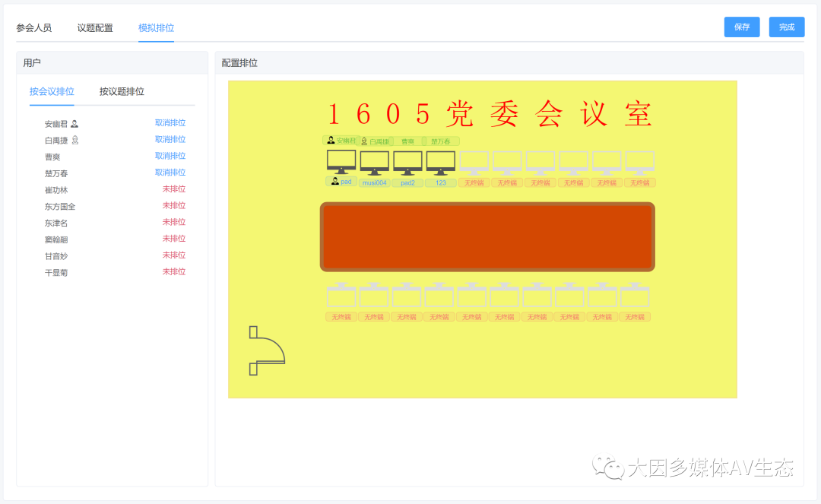821x504 pixels.
Task: Select the first monitor seat labeled 安幽君
Action: coord(341,160)
